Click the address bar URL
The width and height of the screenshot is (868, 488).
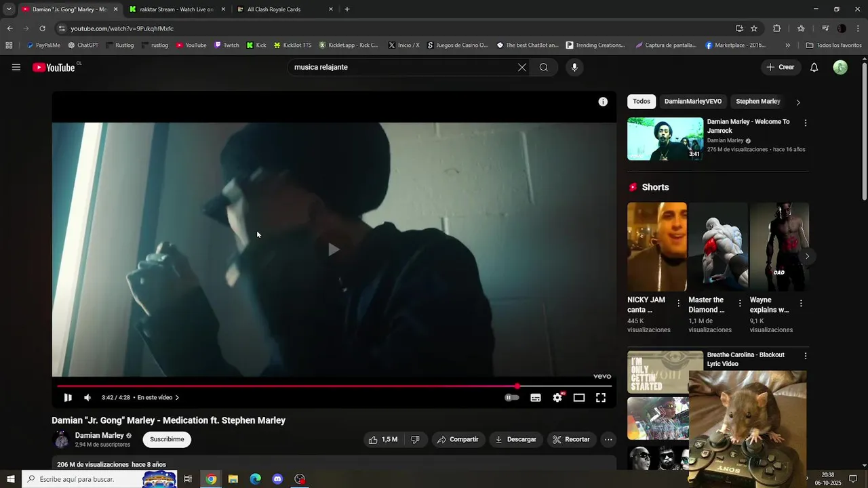click(x=122, y=28)
